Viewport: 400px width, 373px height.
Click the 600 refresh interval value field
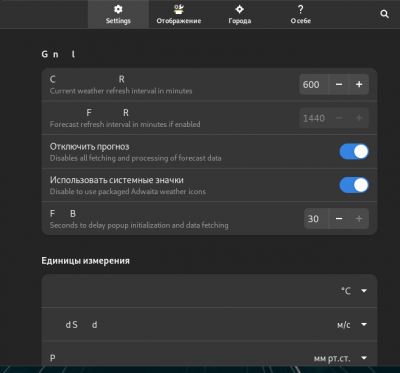click(x=314, y=84)
